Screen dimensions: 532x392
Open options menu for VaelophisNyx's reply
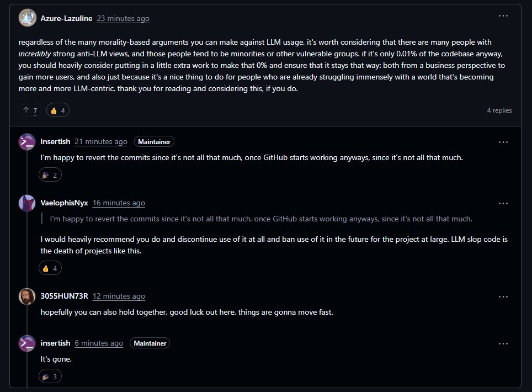click(x=503, y=203)
